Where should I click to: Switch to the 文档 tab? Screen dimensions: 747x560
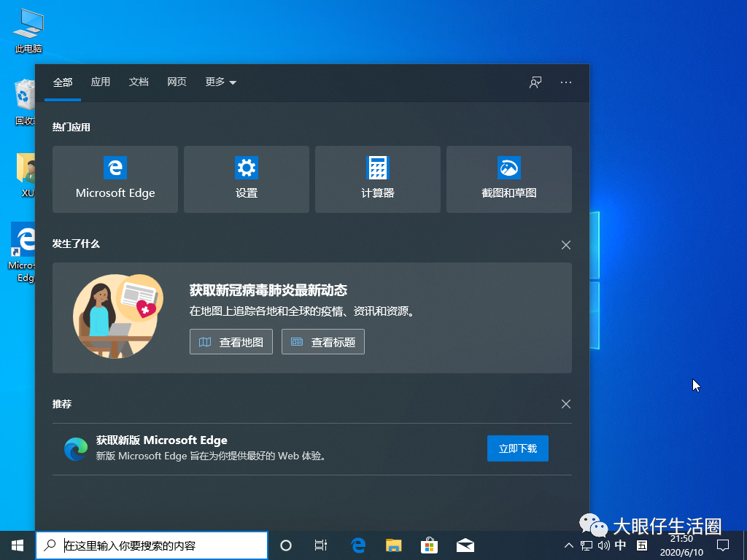point(139,82)
